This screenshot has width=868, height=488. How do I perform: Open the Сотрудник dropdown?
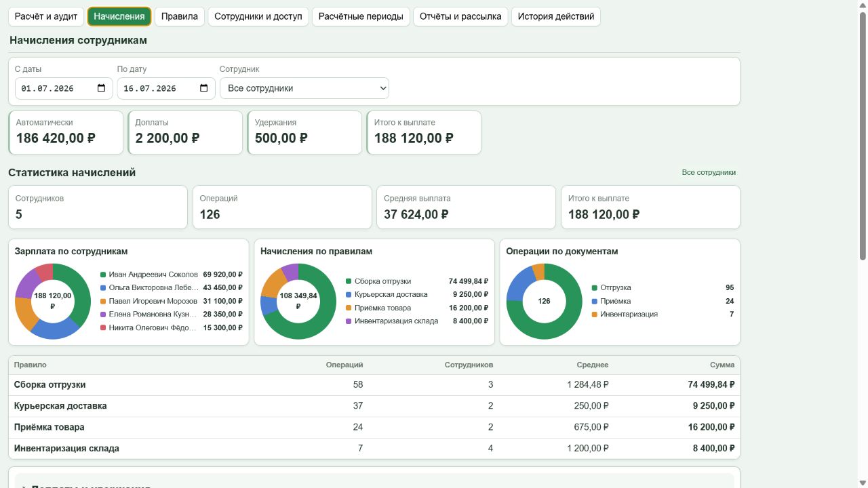click(304, 88)
